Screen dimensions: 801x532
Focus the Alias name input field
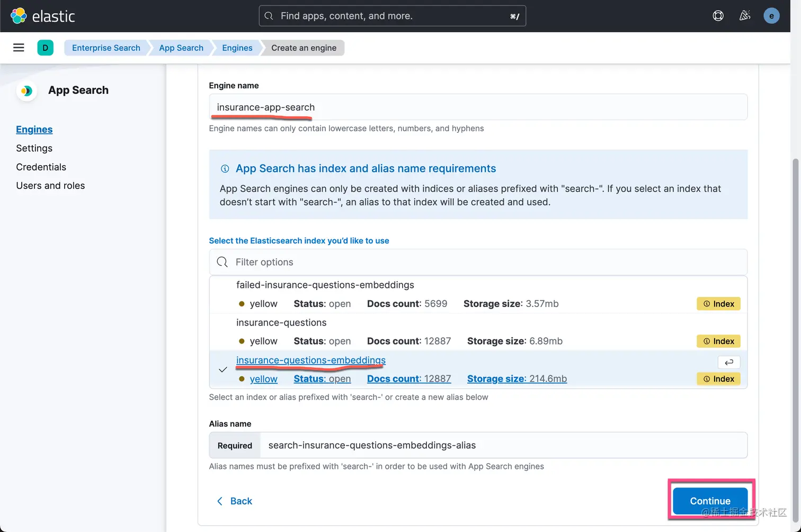[503, 445]
